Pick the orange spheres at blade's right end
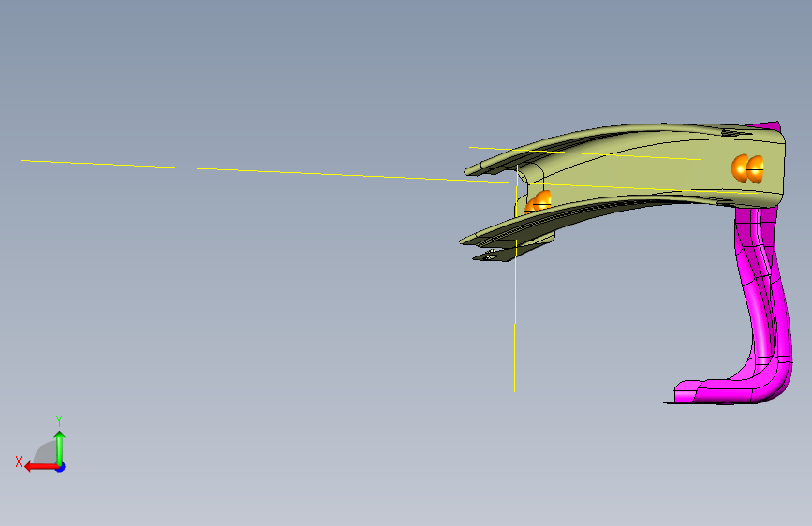This screenshot has width=812, height=526. tap(747, 168)
